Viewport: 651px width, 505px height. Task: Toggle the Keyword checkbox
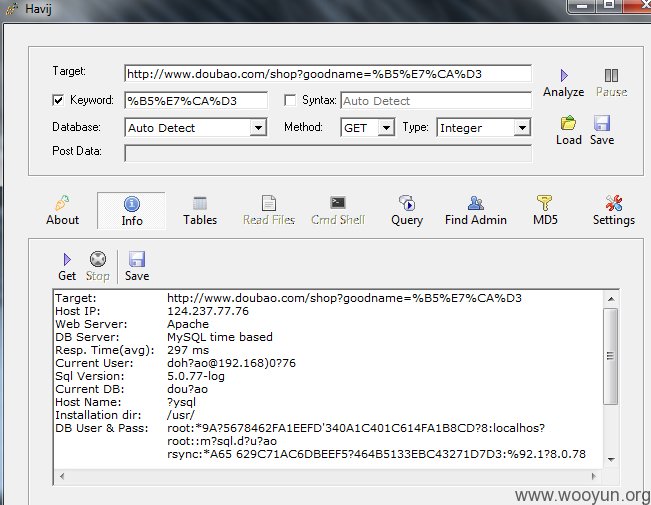click(58, 100)
